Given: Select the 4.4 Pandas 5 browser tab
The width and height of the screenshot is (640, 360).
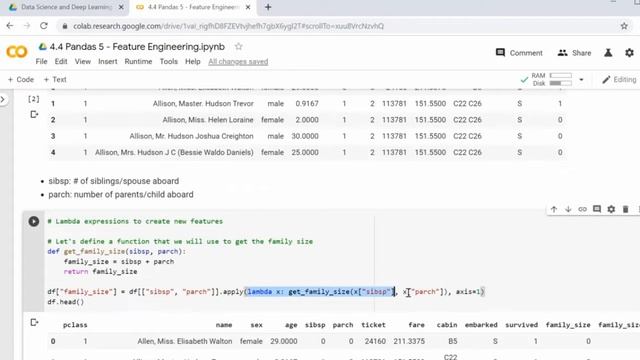Looking at the screenshot, I should [192, 7].
